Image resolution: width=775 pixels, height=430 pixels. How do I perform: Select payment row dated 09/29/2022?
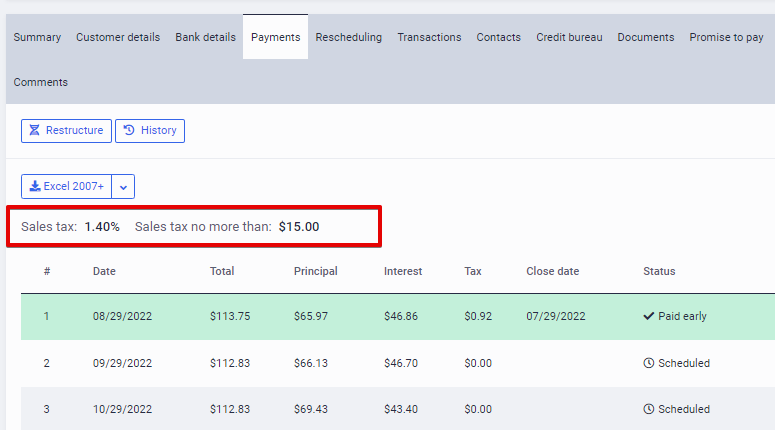coord(398,363)
